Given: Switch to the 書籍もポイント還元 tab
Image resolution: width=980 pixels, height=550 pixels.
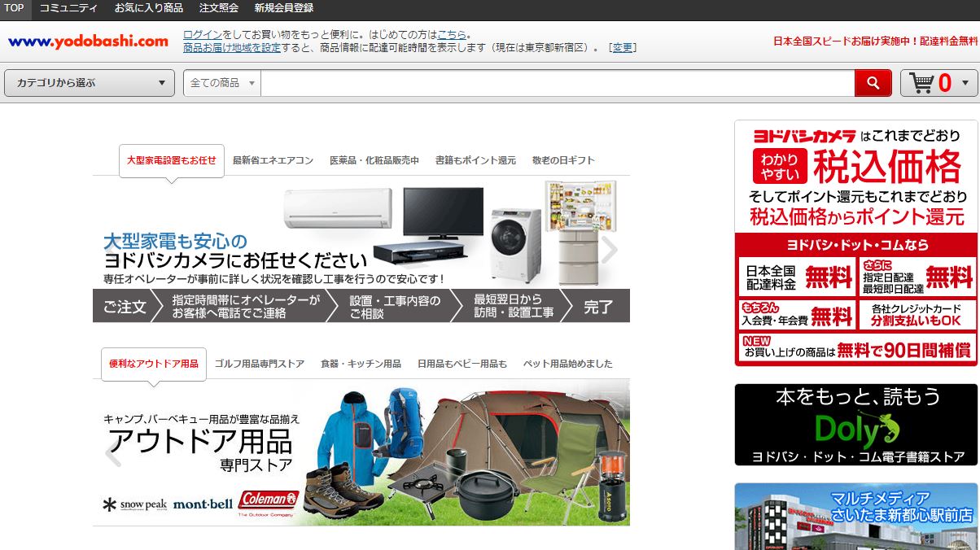Looking at the screenshot, I should (475, 160).
